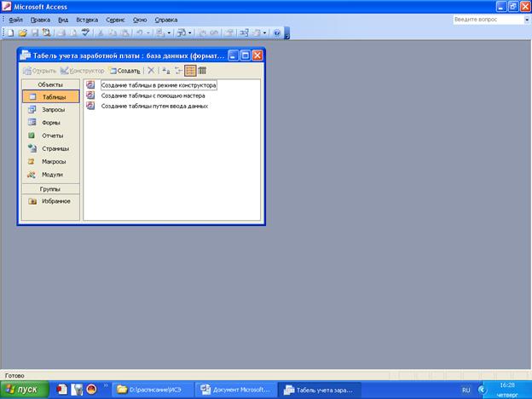Open the Вид menu

point(63,20)
